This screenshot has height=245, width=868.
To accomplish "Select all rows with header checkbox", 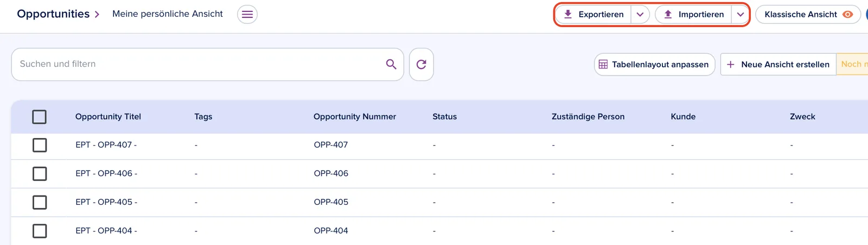I will pyautogui.click(x=40, y=117).
